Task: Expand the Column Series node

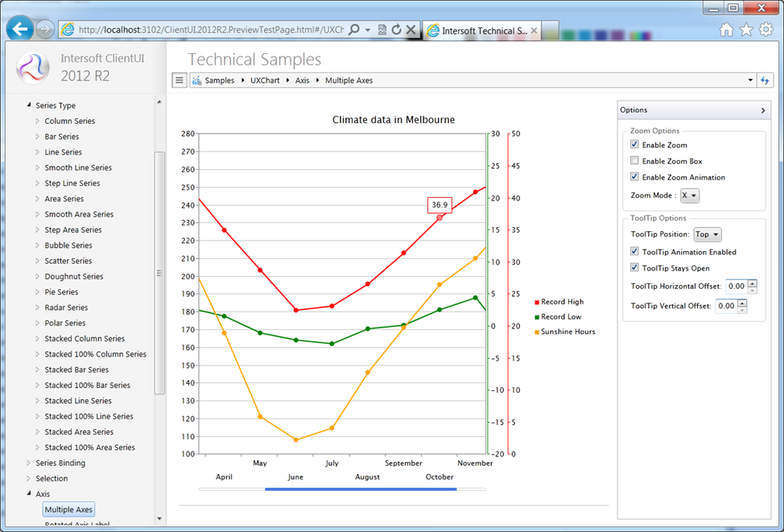Action: point(38,121)
